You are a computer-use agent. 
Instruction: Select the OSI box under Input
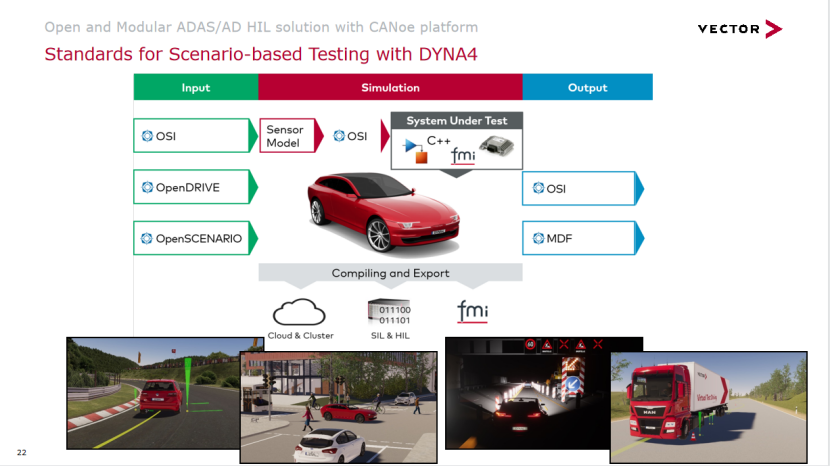pos(195,136)
